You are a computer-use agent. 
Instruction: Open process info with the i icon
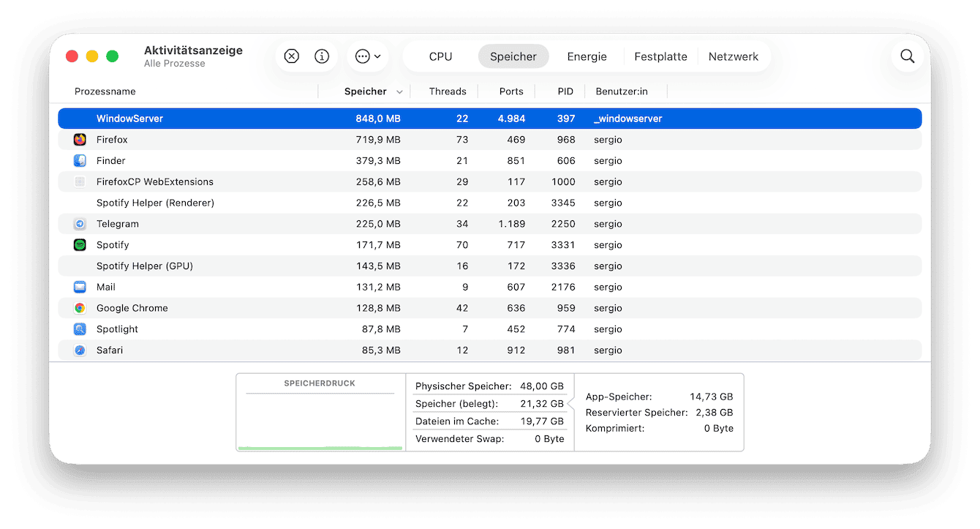tap(322, 56)
